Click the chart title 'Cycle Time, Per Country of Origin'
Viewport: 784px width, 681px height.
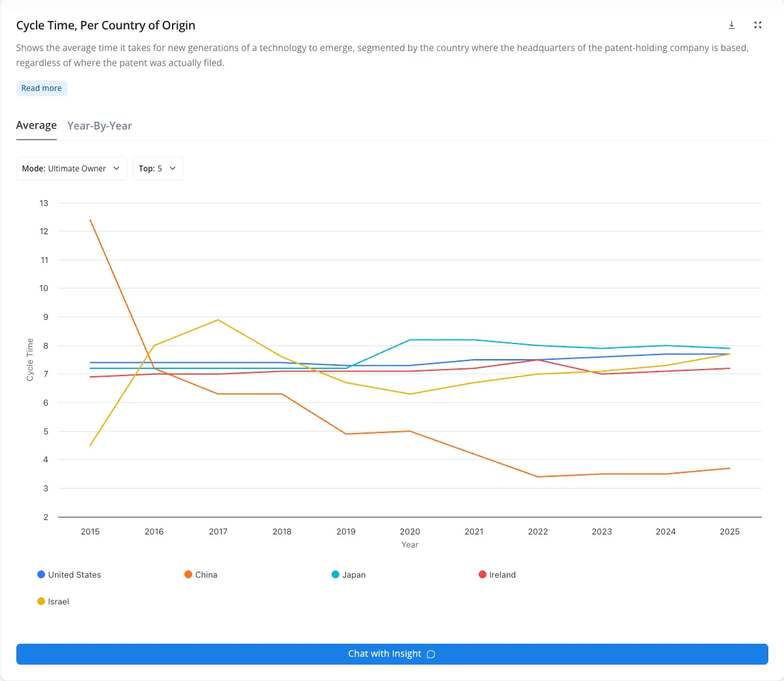pyautogui.click(x=105, y=25)
